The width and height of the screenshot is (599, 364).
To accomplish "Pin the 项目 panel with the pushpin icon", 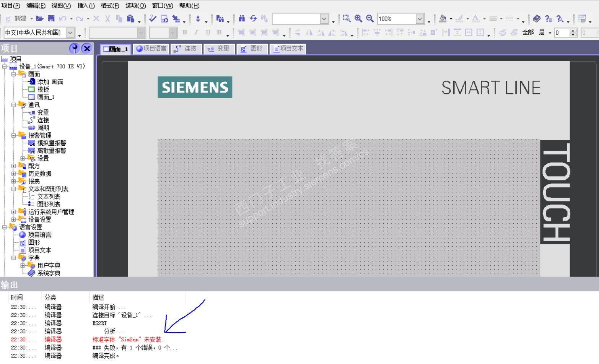I will point(75,49).
